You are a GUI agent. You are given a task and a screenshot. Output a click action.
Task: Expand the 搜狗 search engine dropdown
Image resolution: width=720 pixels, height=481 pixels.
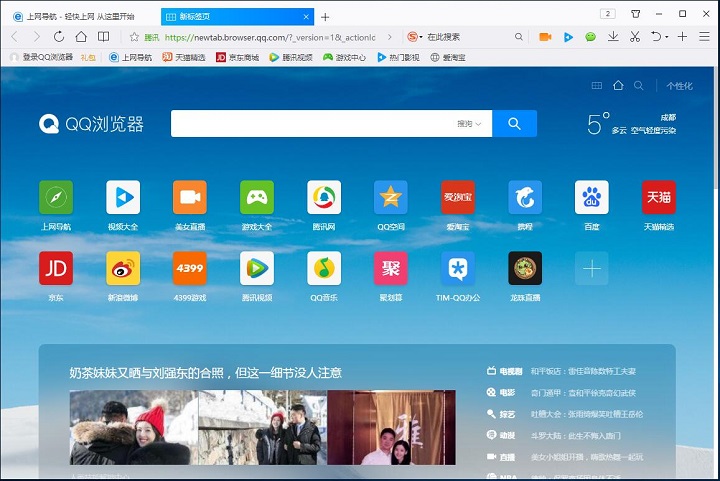[x=469, y=123]
